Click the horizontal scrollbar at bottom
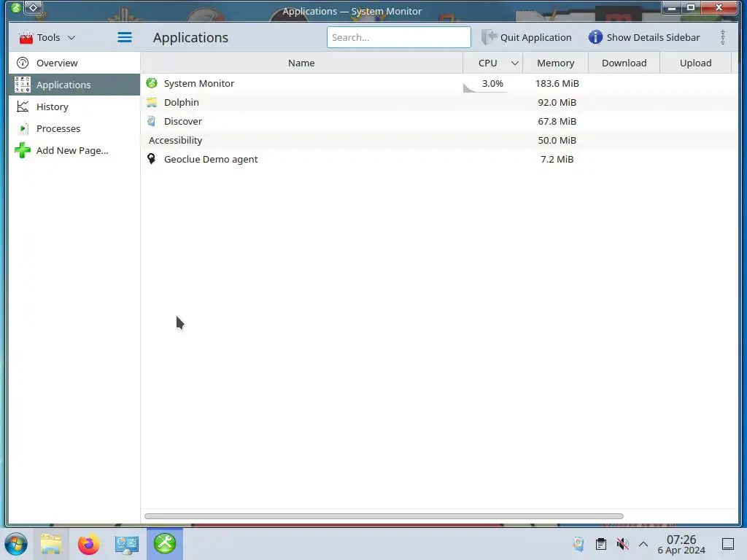The height and width of the screenshot is (560, 747). 384,516
